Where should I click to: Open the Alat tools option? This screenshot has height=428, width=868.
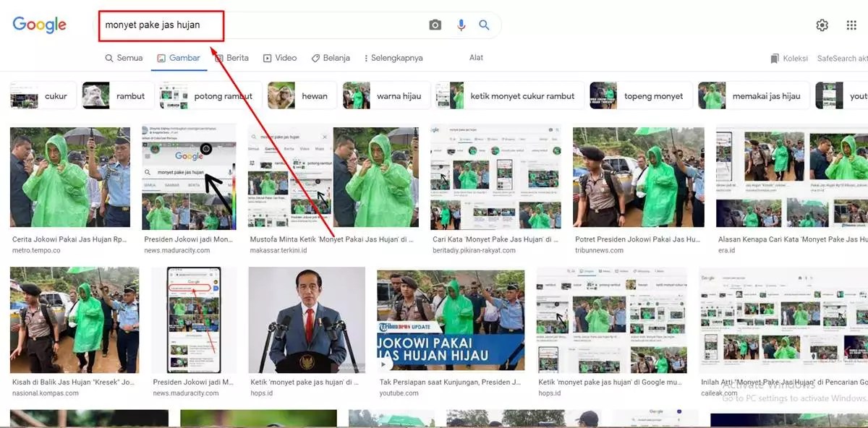(476, 58)
